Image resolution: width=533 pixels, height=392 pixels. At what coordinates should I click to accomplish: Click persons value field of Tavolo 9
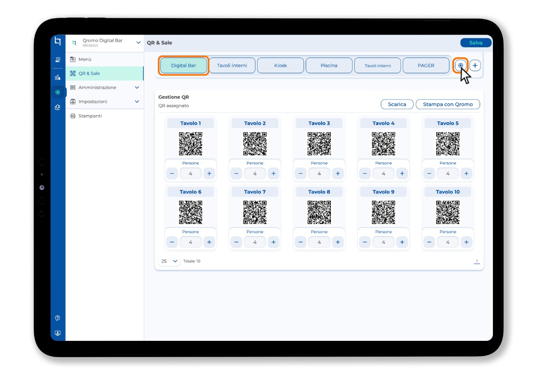click(x=383, y=242)
